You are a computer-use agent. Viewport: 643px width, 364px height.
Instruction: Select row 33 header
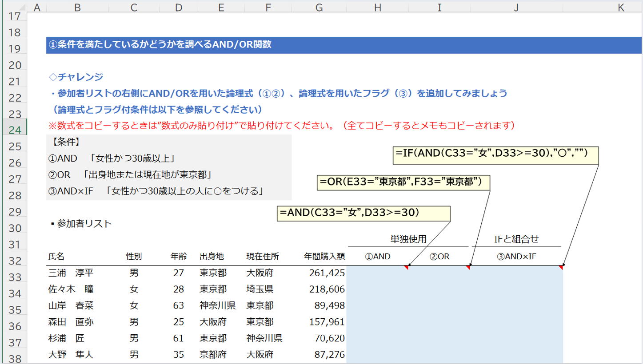14,277
